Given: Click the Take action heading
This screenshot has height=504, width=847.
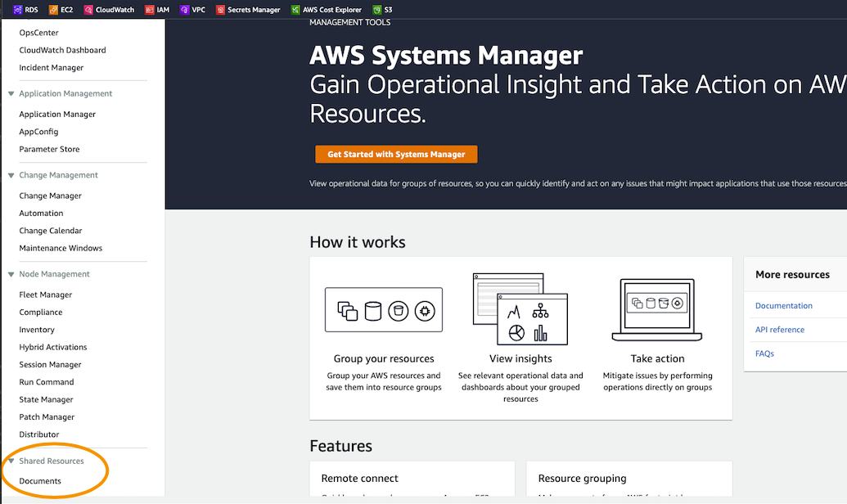Looking at the screenshot, I should tap(657, 358).
